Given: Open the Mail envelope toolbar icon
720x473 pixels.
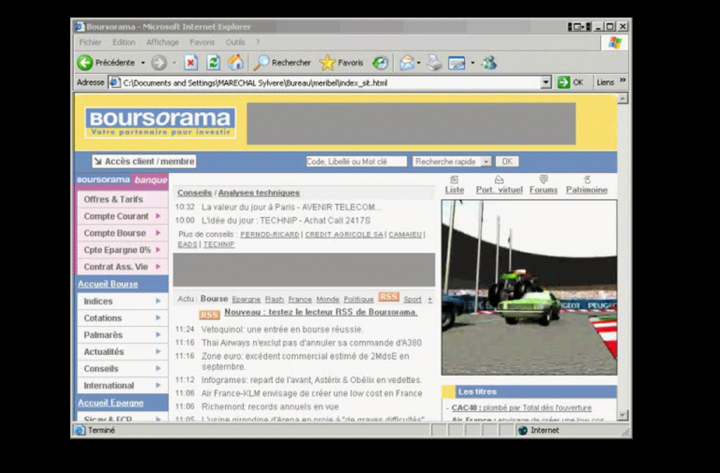Looking at the screenshot, I should [x=407, y=62].
